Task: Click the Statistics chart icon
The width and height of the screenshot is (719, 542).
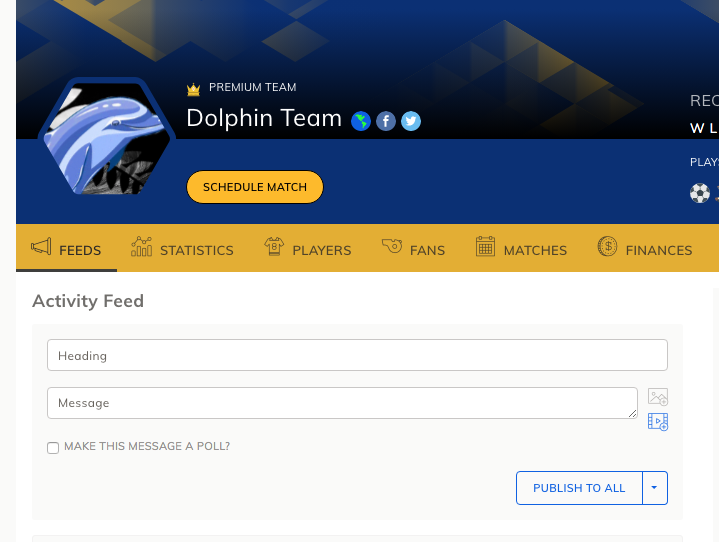Action: [x=141, y=246]
